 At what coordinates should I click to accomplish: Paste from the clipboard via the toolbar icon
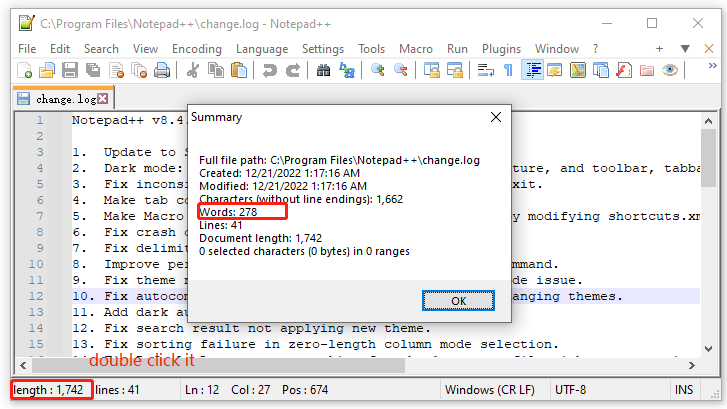tap(239, 70)
